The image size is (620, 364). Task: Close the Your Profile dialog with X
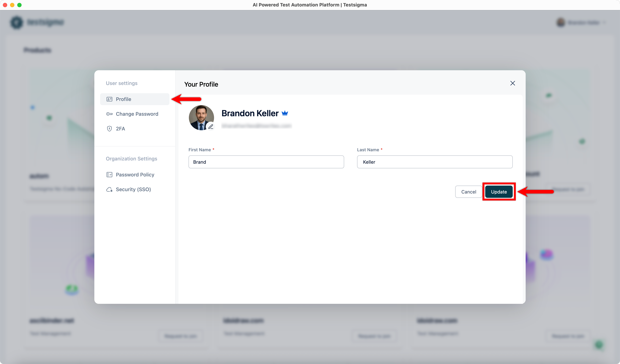[513, 83]
